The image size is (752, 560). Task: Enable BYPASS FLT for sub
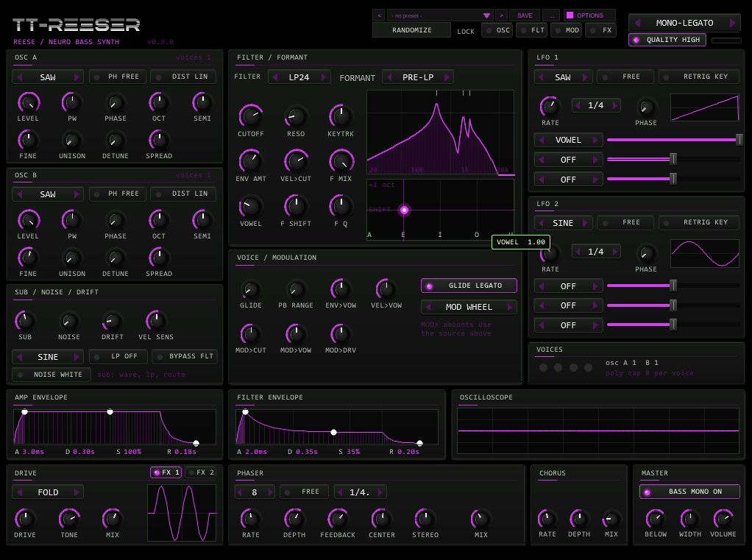pyautogui.click(x=185, y=356)
